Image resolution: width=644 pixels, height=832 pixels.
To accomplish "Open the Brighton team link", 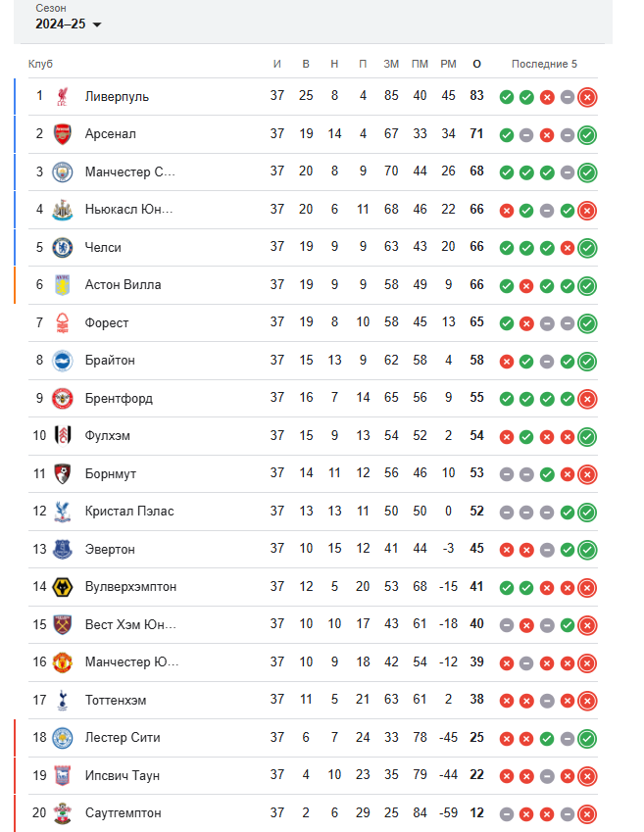I will (110, 361).
